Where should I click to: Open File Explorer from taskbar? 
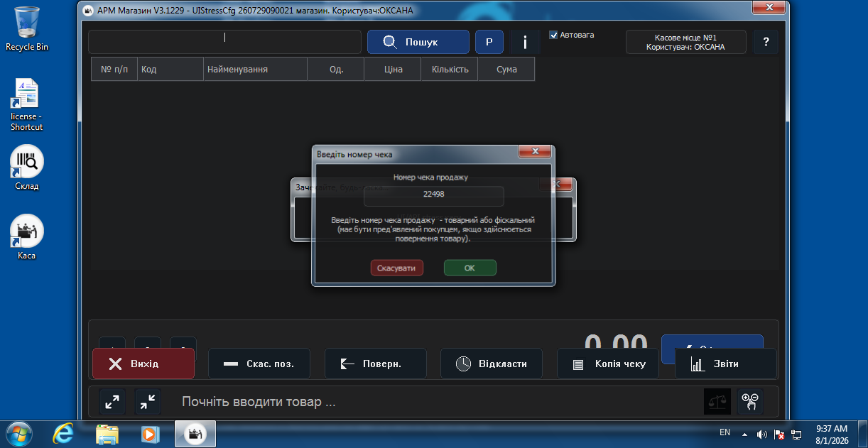107,433
